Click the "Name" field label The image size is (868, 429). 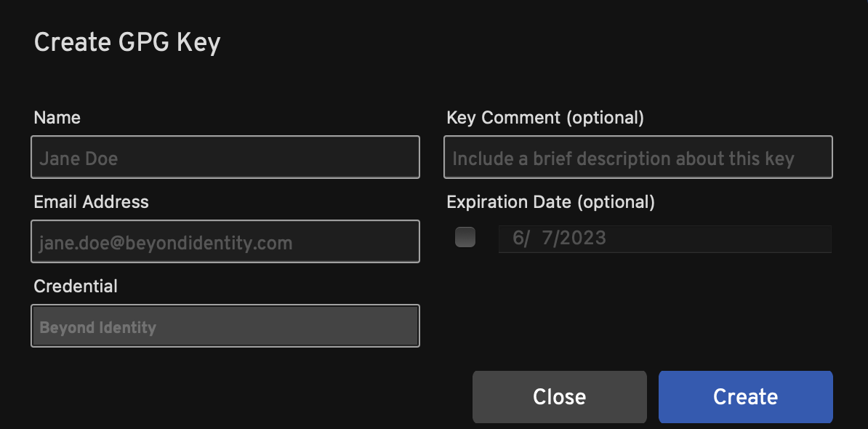tap(57, 118)
